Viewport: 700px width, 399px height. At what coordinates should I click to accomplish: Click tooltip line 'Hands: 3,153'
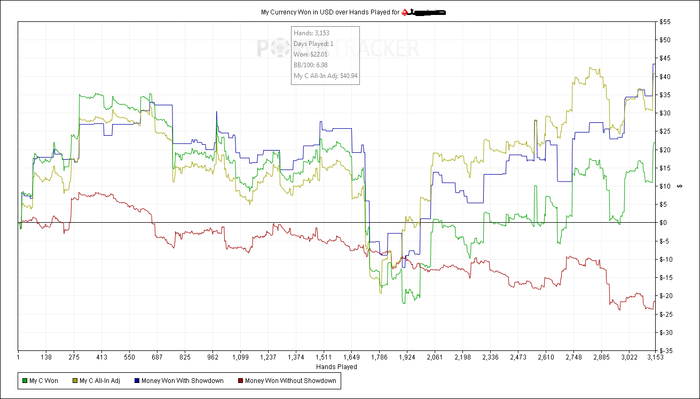coord(312,33)
